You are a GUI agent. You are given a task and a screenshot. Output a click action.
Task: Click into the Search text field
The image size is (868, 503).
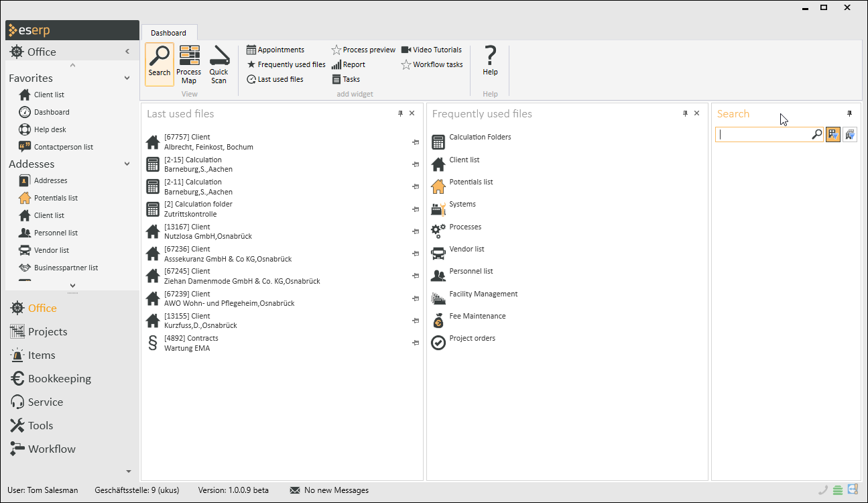(x=763, y=135)
